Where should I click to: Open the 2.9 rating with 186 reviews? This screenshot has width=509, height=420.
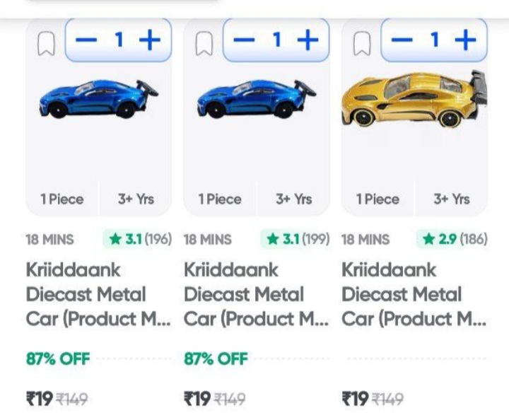(454, 239)
